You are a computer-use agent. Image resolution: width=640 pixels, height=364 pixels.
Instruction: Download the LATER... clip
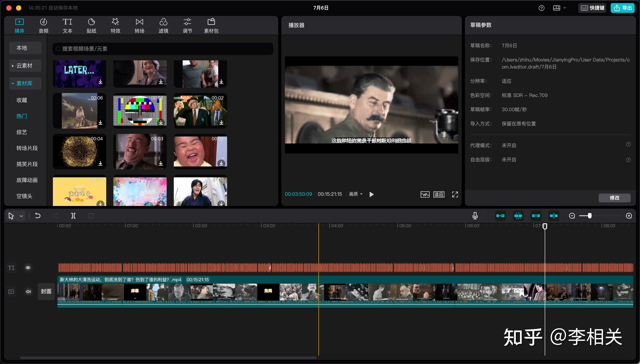tap(100, 82)
